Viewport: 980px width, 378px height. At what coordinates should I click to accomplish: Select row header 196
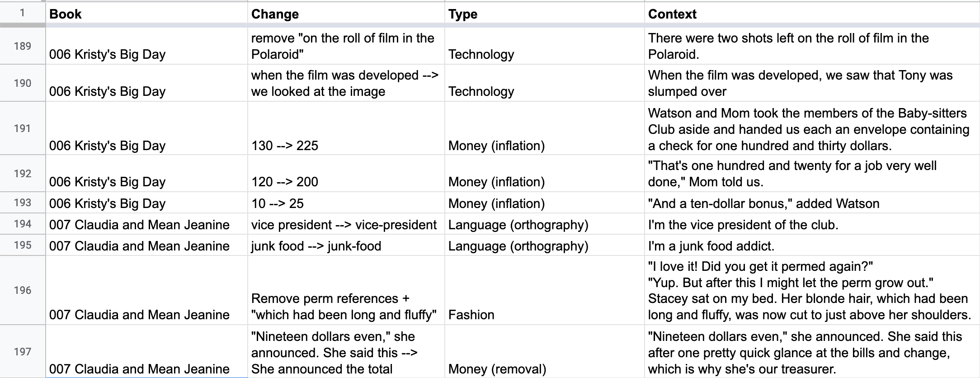pyautogui.click(x=22, y=290)
